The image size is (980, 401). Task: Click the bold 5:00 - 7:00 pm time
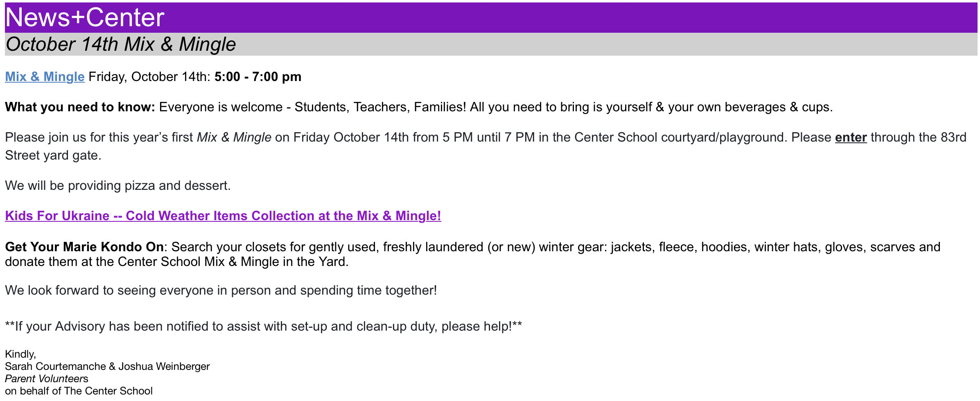click(x=258, y=77)
